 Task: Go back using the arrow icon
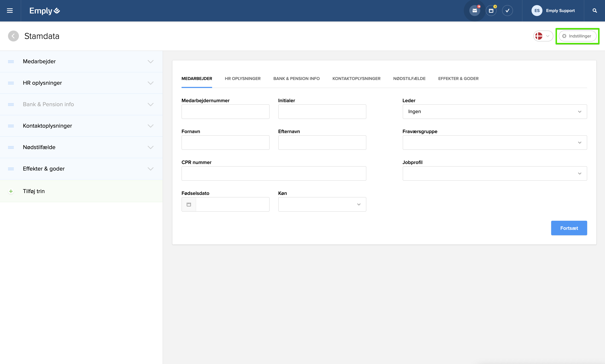pos(13,36)
